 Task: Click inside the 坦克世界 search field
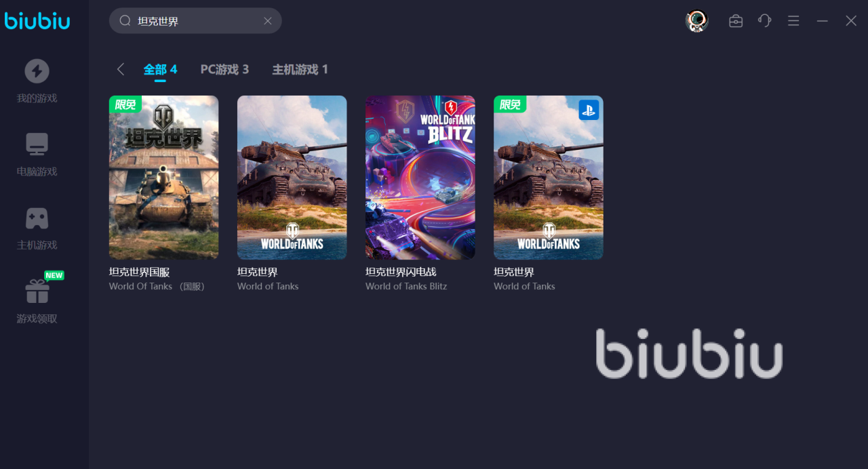pos(195,21)
